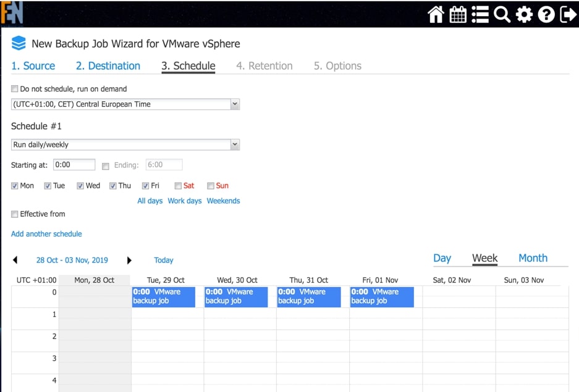This screenshot has height=392, width=579.
Task: Select the Work days link
Action: (184, 201)
